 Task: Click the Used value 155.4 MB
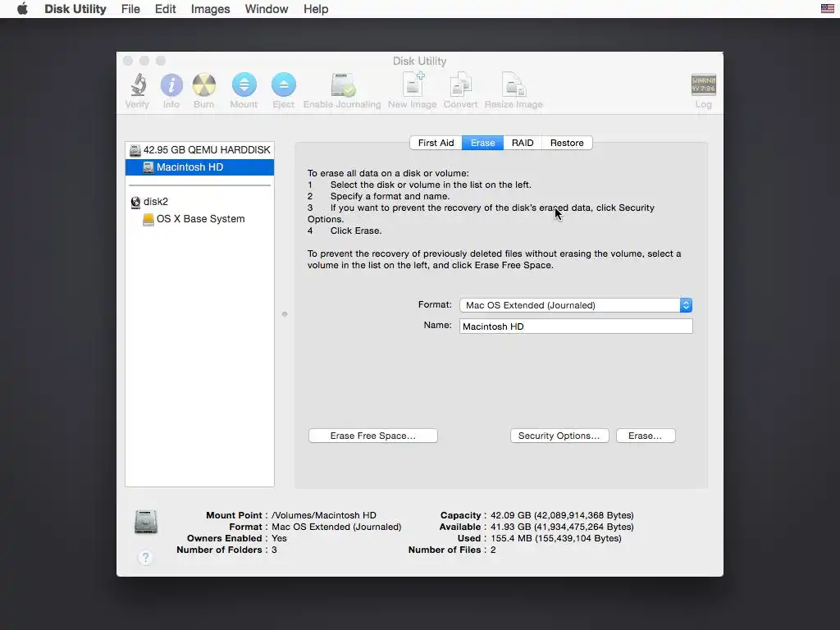point(556,538)
